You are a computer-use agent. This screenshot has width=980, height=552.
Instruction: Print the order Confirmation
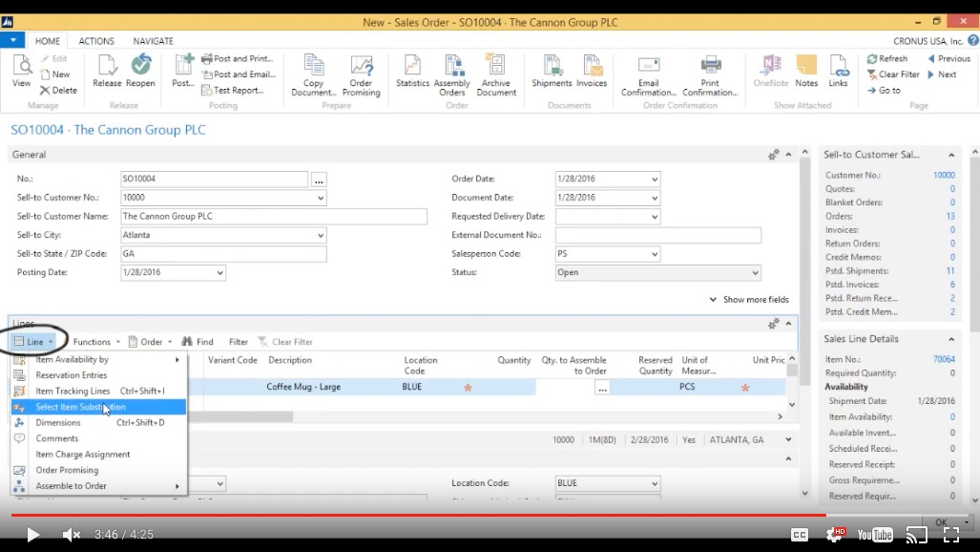click(x=710, y=75)
